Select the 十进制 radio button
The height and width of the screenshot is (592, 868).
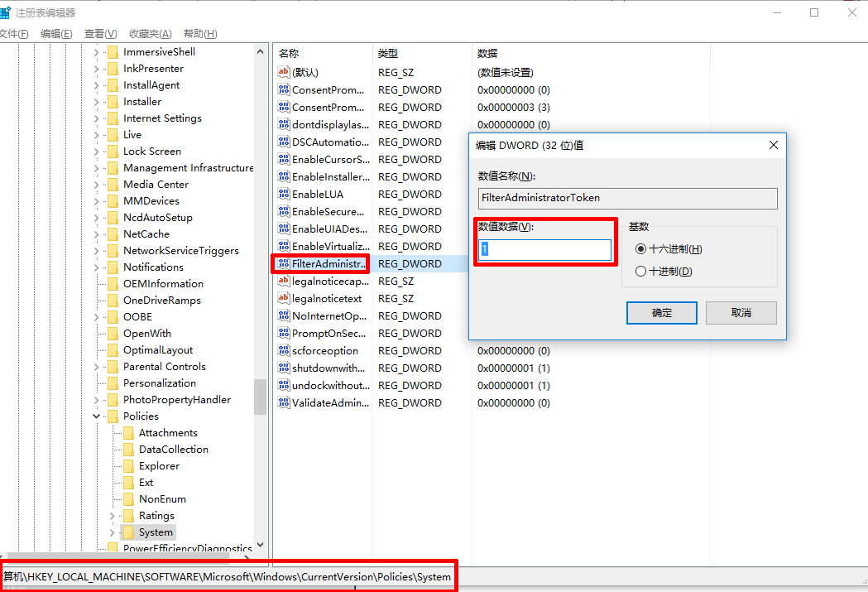point(641,271)
